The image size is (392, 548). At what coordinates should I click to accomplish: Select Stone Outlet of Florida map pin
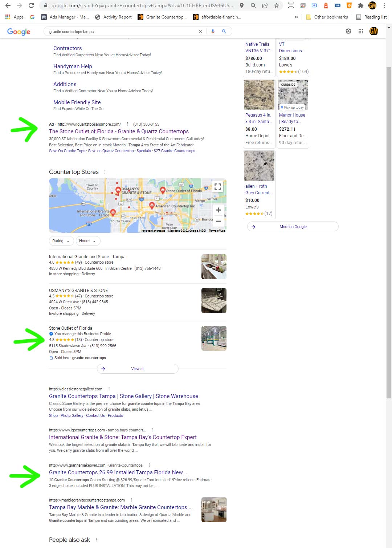(163, 190)
